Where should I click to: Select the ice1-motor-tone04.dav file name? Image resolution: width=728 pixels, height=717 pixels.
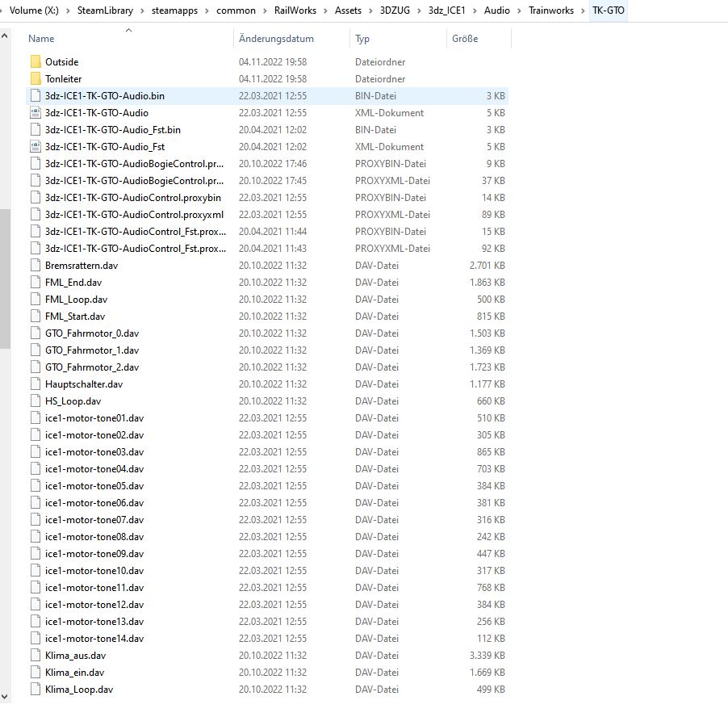tap(94, 469)
